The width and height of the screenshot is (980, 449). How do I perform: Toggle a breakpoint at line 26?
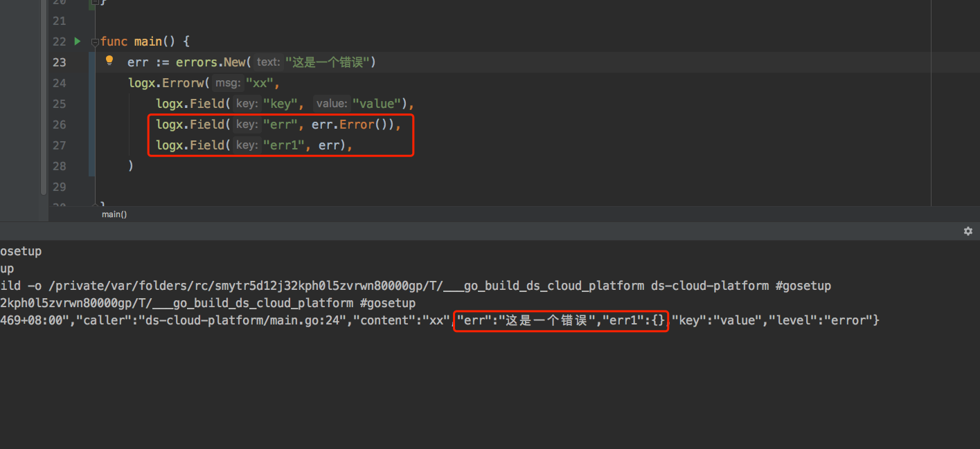(76, 125)
